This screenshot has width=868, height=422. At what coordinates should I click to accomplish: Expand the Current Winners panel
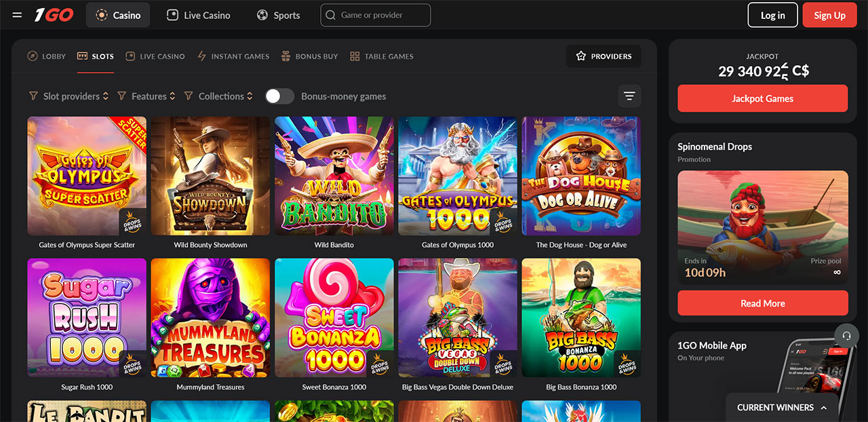coord(782,407)
